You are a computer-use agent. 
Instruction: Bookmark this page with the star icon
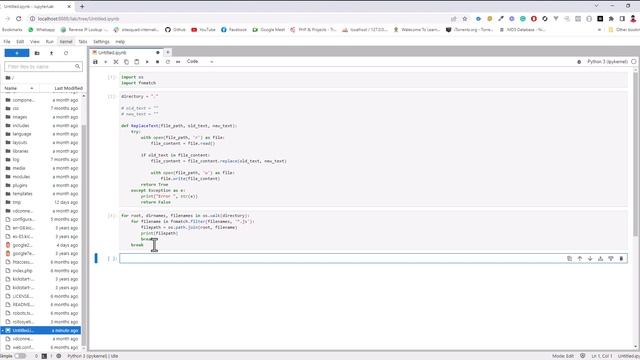point(464,19)
